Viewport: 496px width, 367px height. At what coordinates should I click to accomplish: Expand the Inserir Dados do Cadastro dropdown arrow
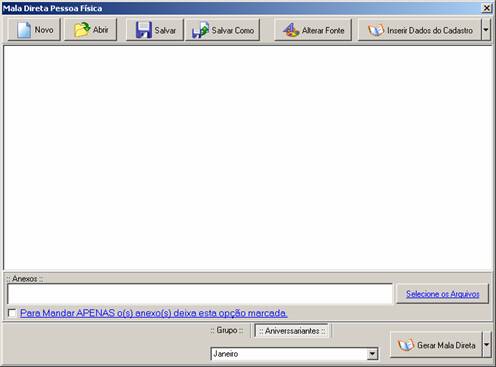486,30
